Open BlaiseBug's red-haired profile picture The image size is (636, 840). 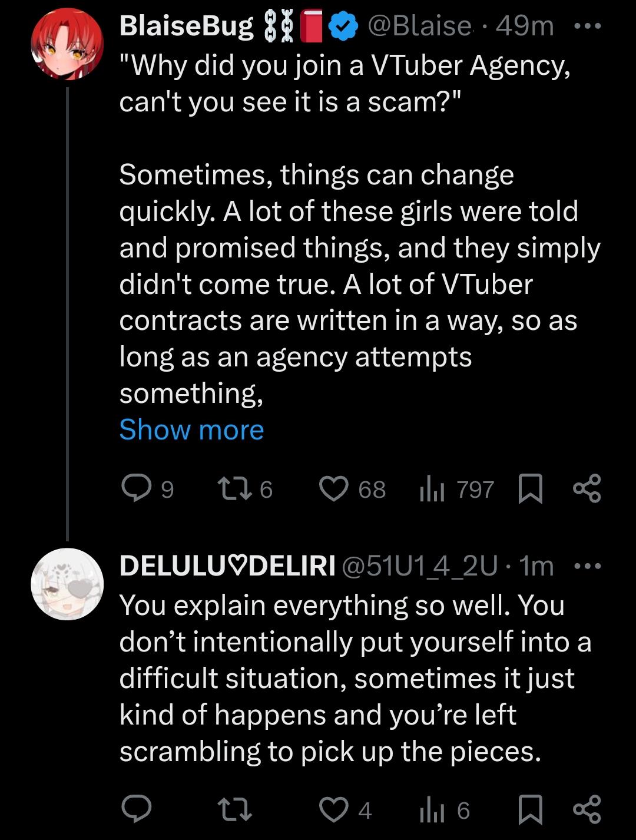pyautogui.click(x=67, y=45)
